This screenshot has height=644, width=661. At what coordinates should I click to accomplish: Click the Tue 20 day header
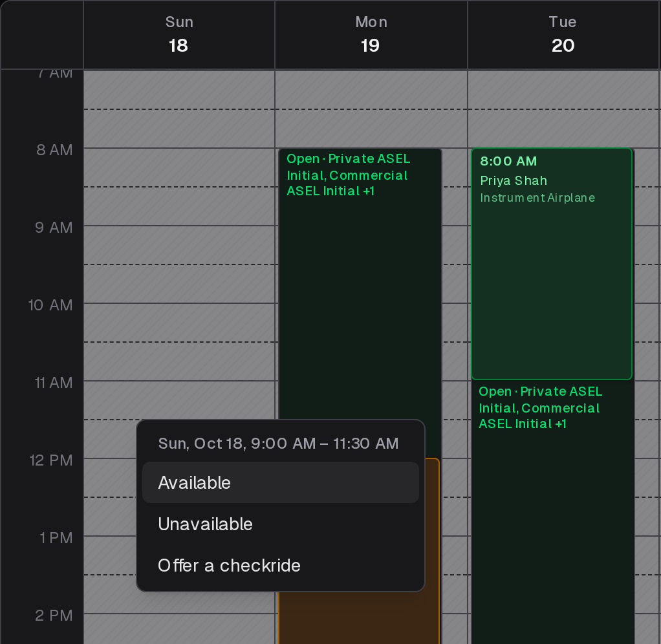click(563, 34)
